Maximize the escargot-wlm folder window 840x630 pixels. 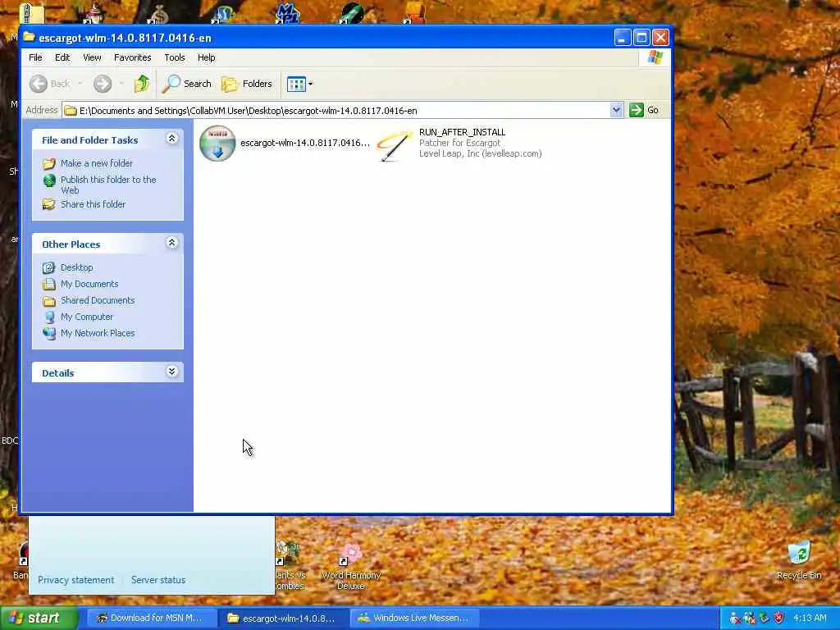pyautogui.click(x=641, y=38)
